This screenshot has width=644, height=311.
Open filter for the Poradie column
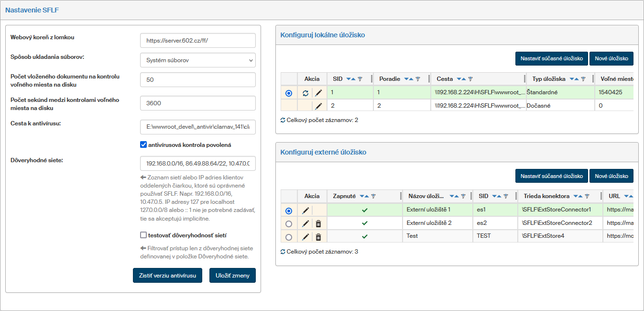pos(417,79)
